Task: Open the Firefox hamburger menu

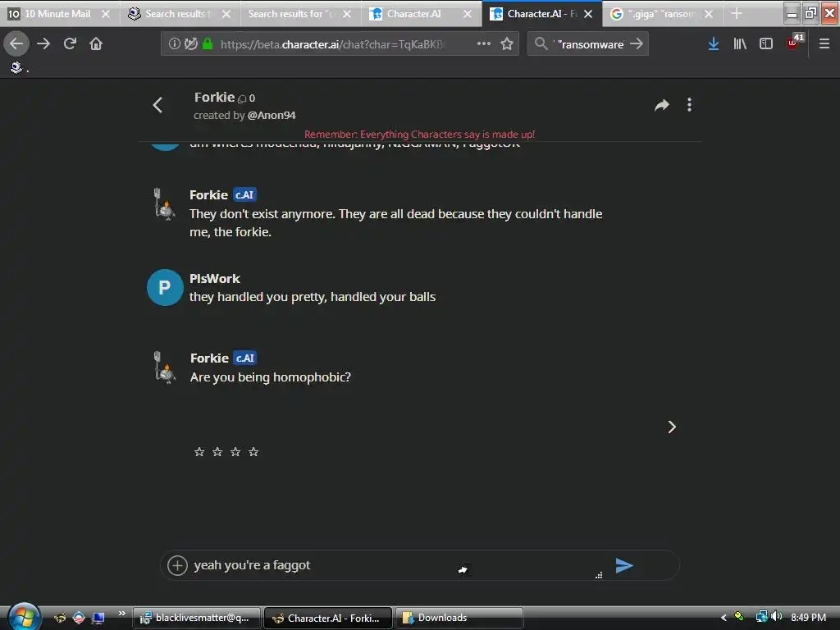Action: 824,44
